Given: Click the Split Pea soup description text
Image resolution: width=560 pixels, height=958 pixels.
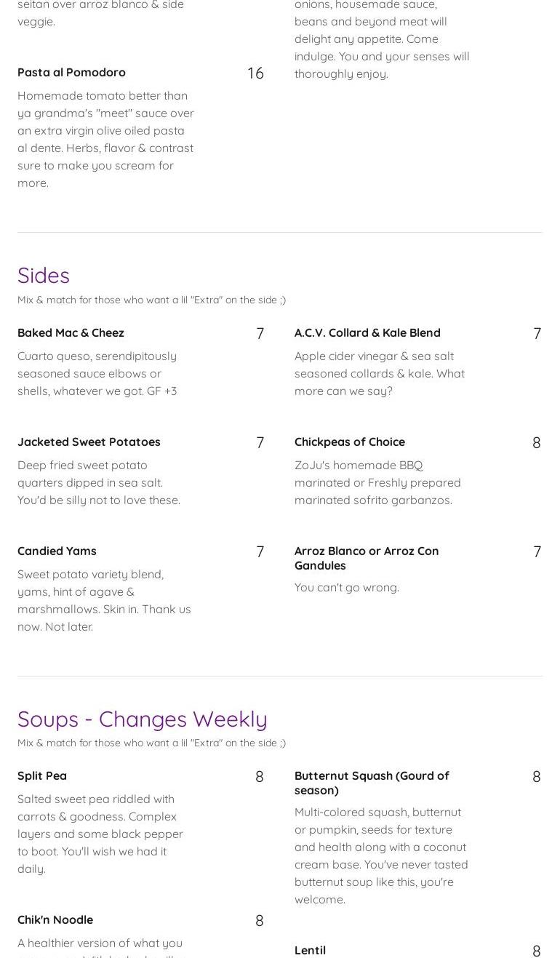Looking at the screenshot, I should coord(100,834).
